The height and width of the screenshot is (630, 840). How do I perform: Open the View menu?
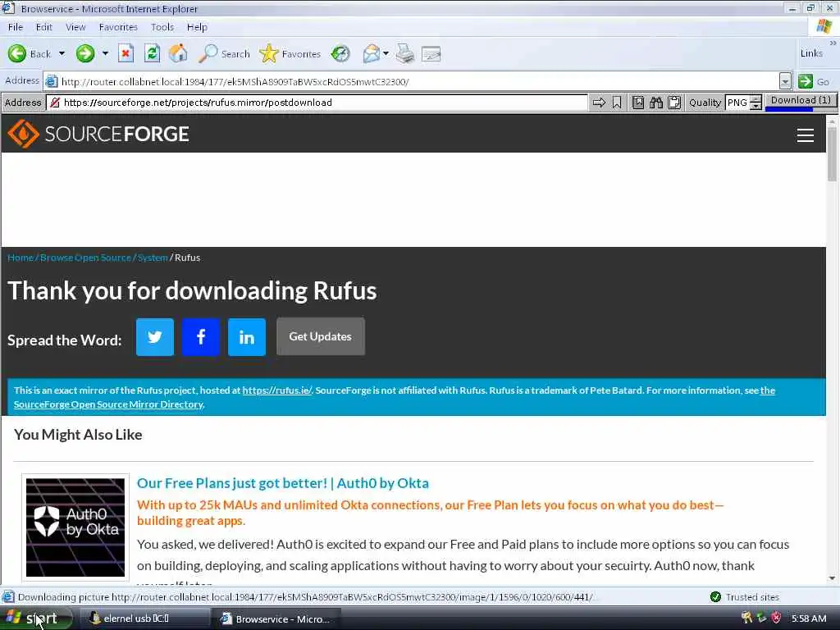coord(75,27)
